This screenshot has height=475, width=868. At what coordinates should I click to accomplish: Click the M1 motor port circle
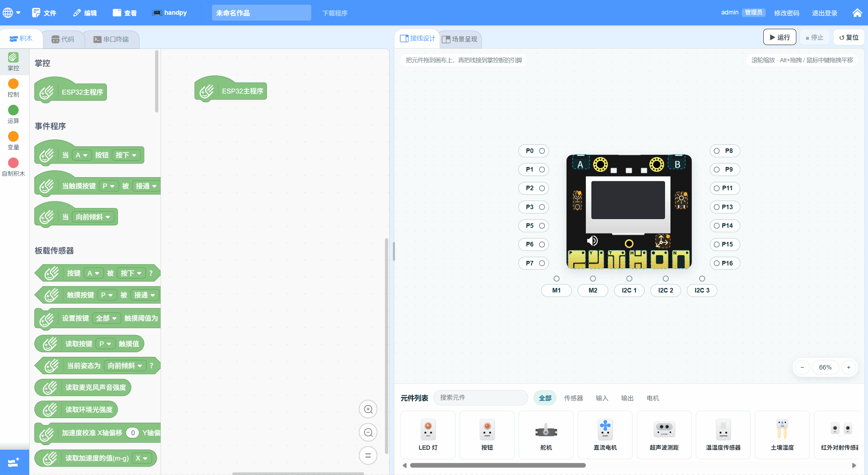click(556, 278)
